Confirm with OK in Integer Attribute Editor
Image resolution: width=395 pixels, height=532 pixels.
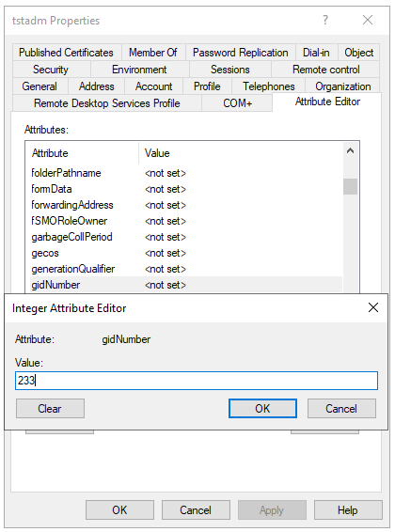[262, 409]
